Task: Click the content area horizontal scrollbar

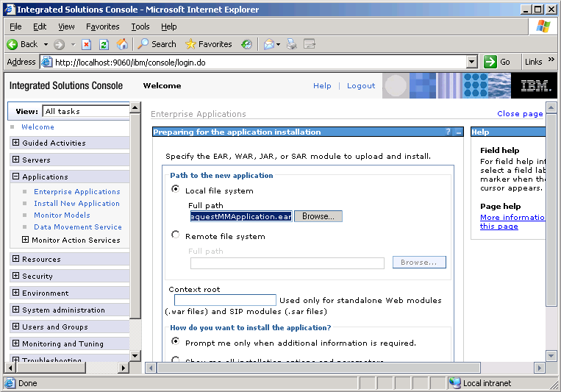Action: point(319,368)
